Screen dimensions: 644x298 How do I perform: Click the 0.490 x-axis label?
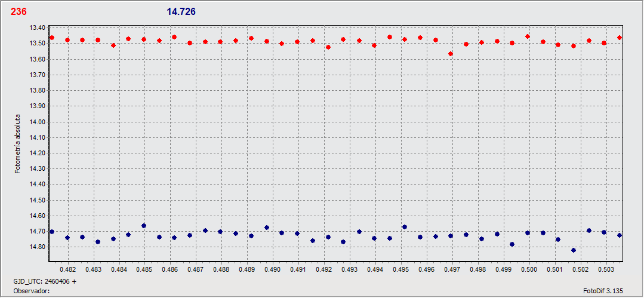coord(273,270)
